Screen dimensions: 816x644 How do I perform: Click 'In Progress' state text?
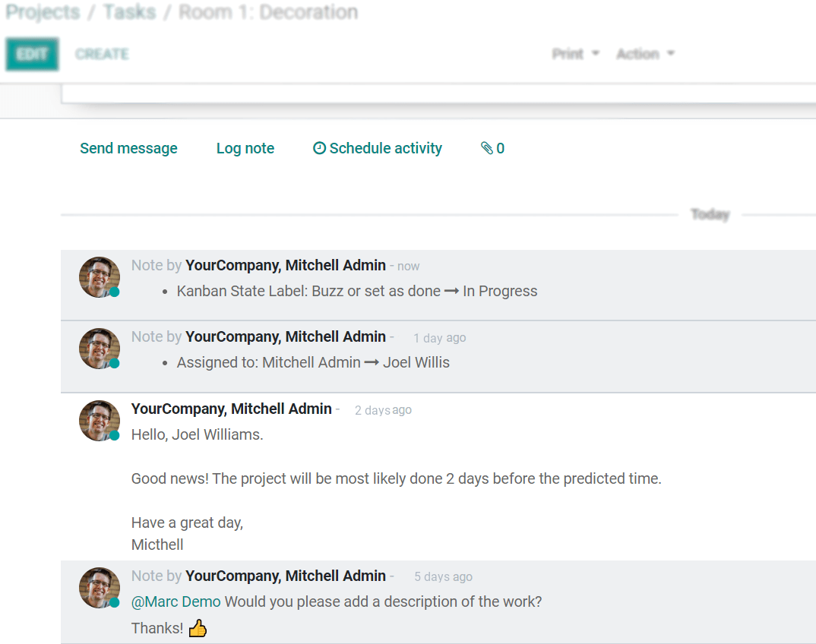[500, 292]
